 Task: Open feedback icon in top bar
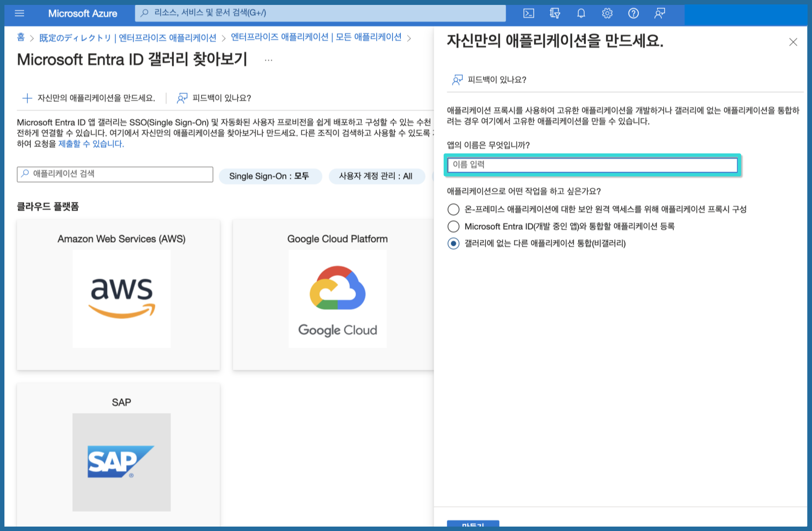pyautogui.click(x=660, y=13)
